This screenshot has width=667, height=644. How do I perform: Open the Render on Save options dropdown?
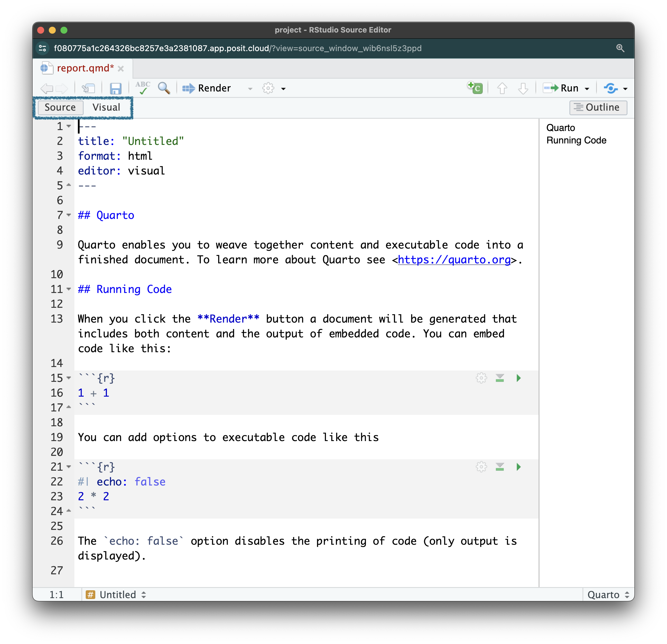(250, 89)
